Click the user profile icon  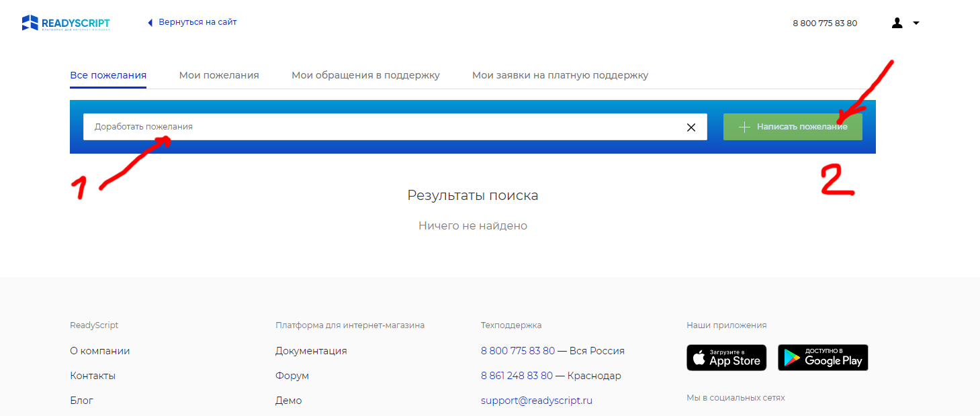(897, 23)
